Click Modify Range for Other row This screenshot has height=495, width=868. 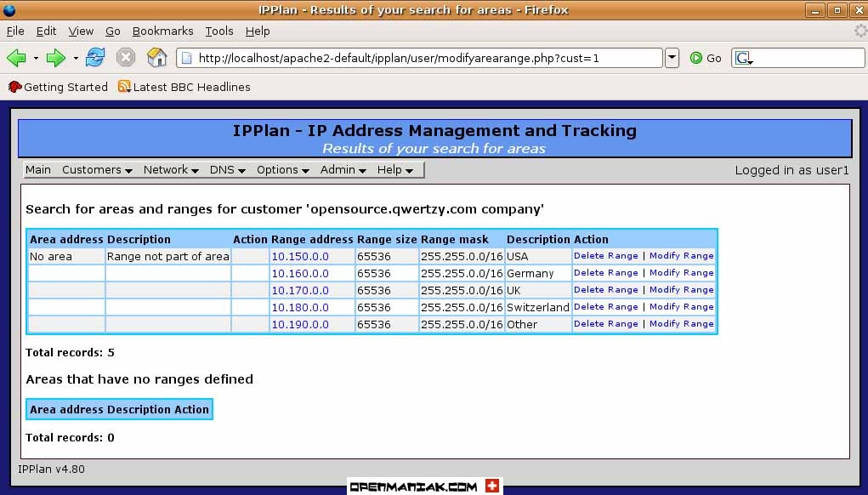coord(682,324)
